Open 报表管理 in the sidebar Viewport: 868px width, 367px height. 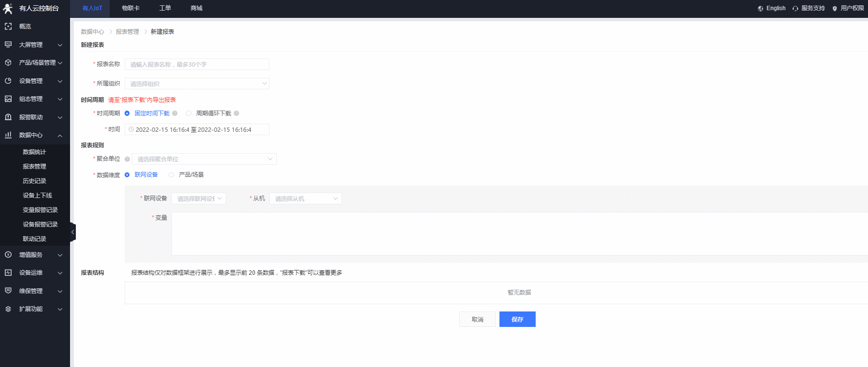35,167
